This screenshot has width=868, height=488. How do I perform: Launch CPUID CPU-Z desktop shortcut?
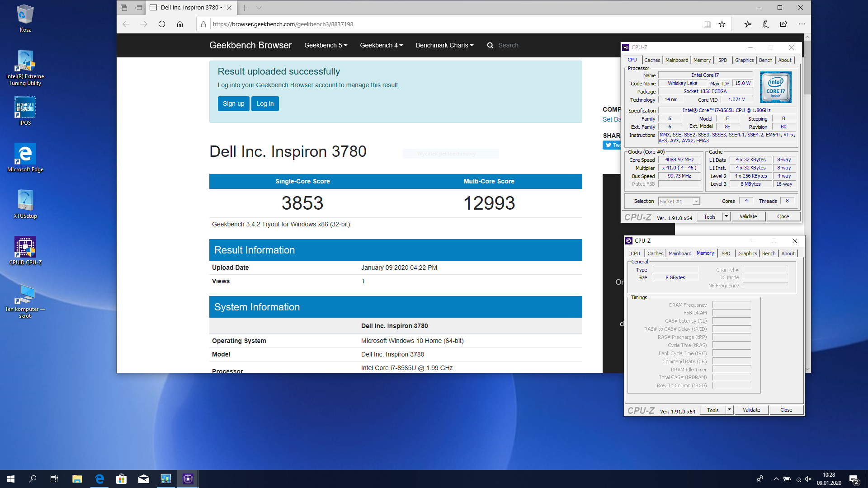coord(25,251)
